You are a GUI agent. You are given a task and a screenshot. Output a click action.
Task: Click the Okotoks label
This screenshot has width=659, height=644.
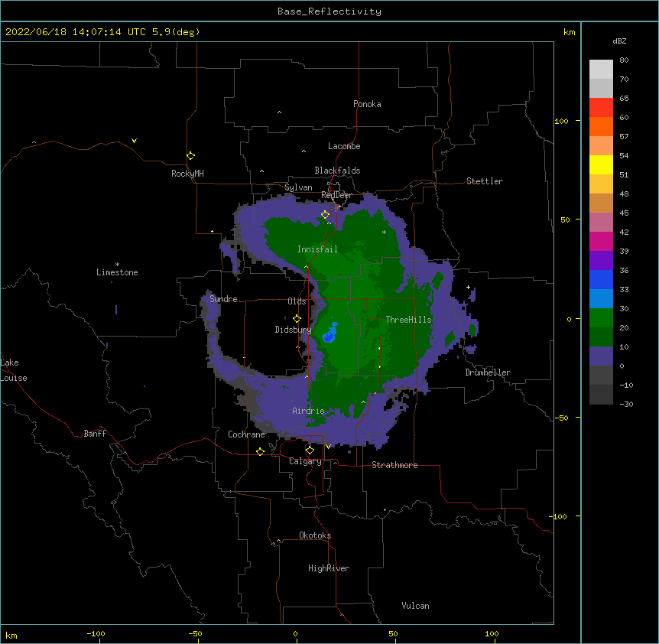[315, 535]
